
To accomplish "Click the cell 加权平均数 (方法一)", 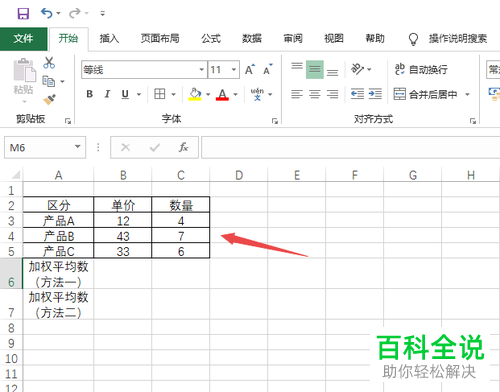I will (58, 274).
